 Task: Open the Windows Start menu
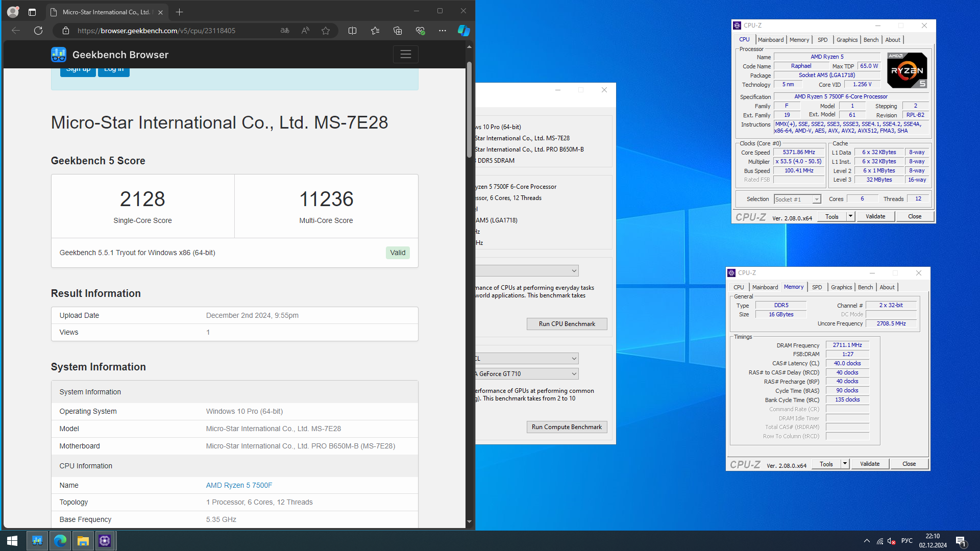(12, 541)
